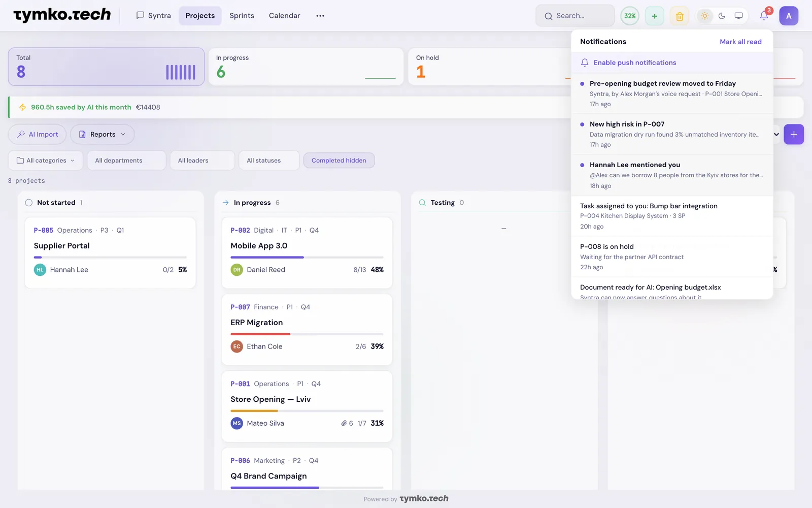Switch to light theme sun toggle
812x508 pixels.
[x=705, y=16]
